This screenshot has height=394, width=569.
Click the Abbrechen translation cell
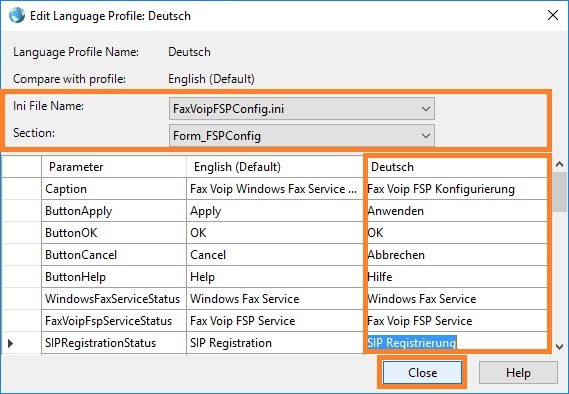(x=455, y=255)
